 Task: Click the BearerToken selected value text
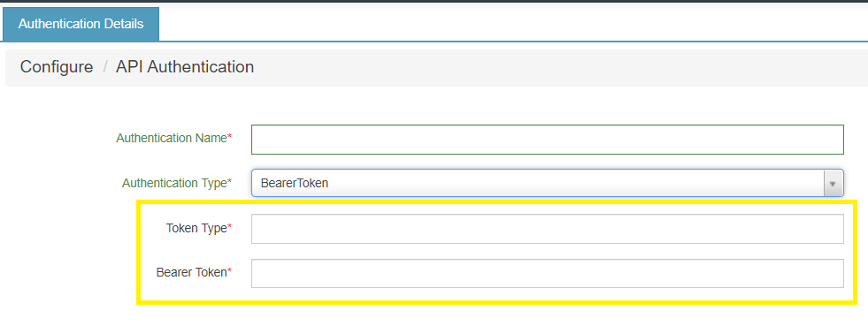(295, 183)
